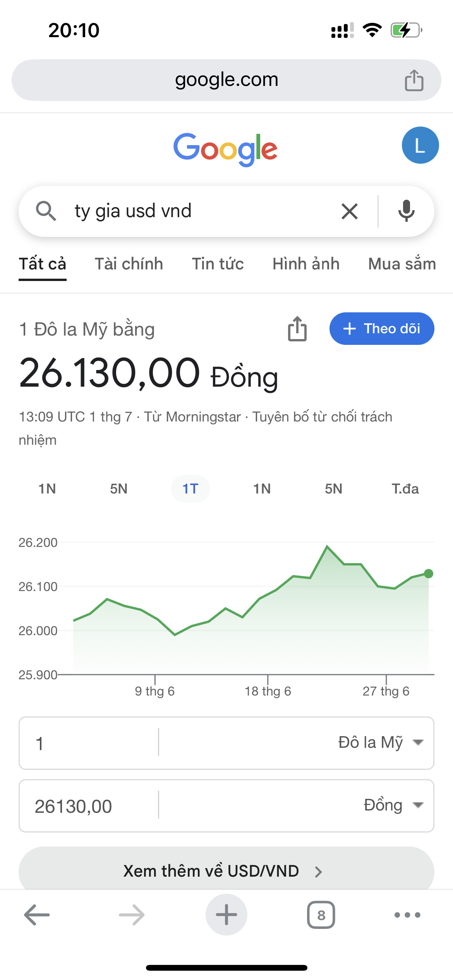Share the exchange rate result
This screenshot has height=980, width=453.
(x=297, y=329)
